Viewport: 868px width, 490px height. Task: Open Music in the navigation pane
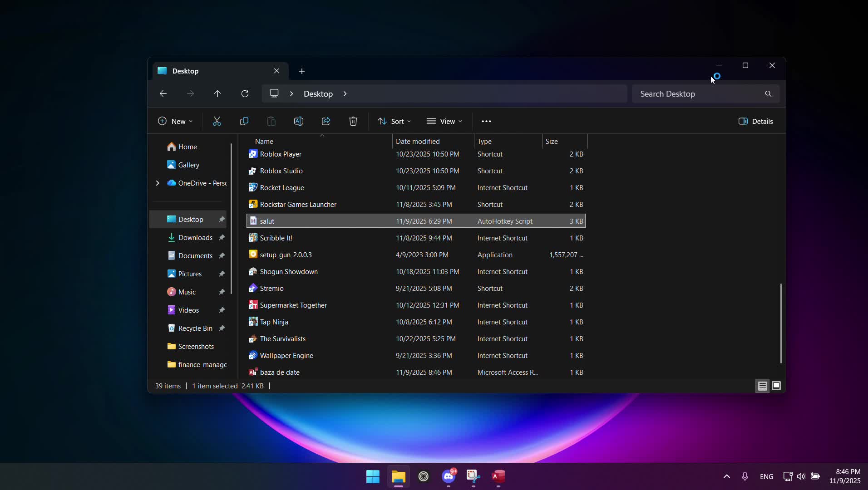coord(187,292)
